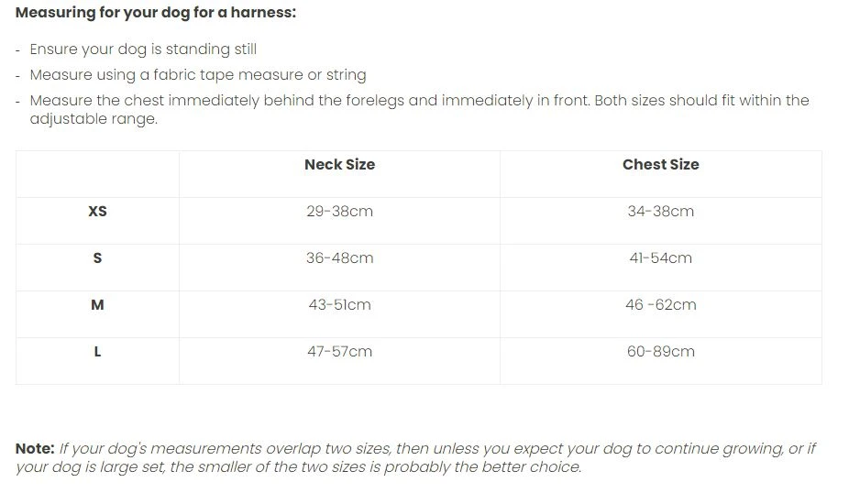Click the 46 -62cm chest size cell

click(660, 305)
